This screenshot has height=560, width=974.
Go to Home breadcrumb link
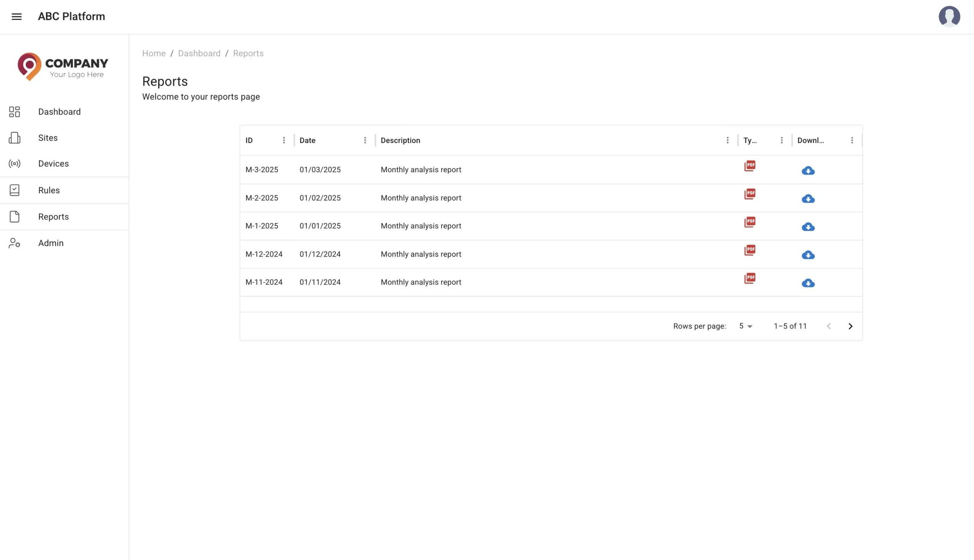tap(154, 54)
